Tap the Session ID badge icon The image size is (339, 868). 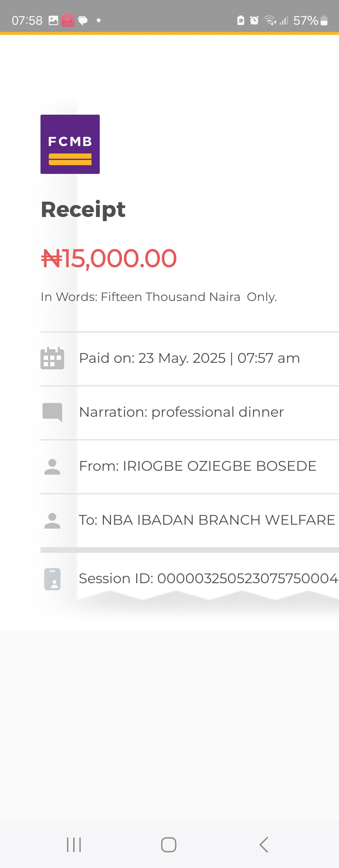click(52, 579)
